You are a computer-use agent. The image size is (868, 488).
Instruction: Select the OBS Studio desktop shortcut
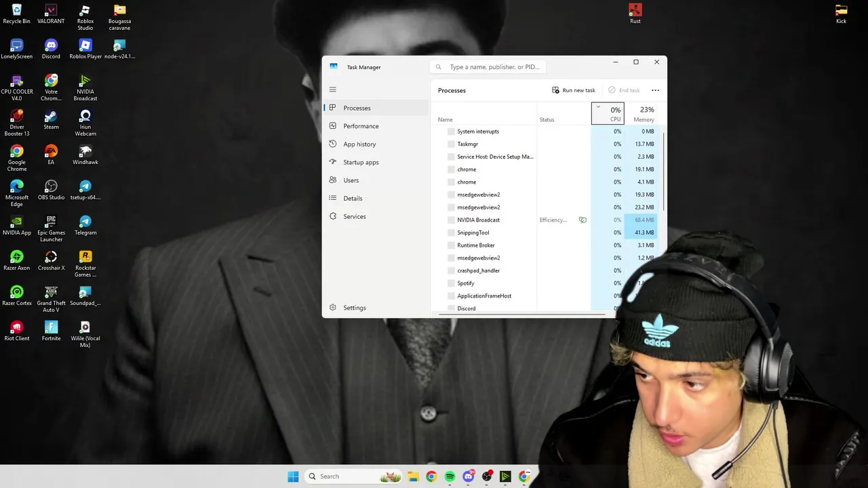(51, 190)
